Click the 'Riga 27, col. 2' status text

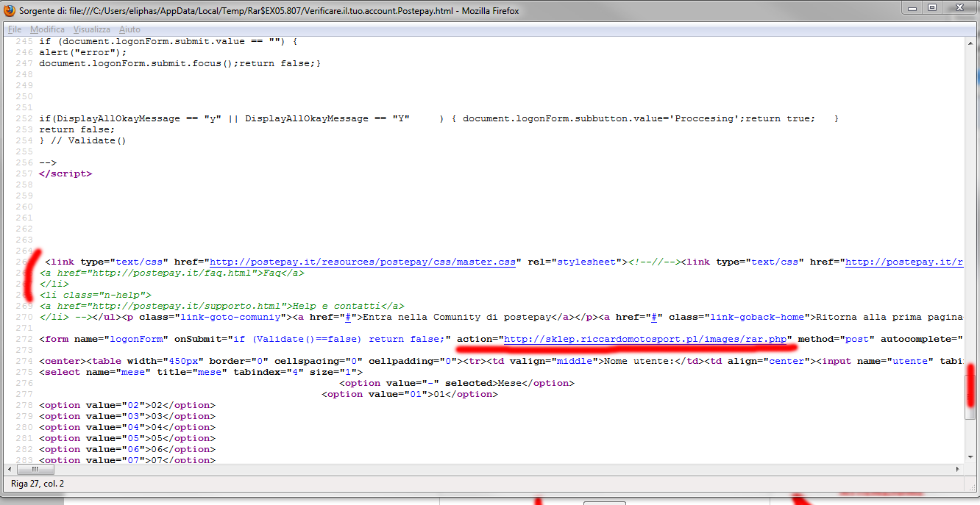pyautogui.click(x=38, y=484)
